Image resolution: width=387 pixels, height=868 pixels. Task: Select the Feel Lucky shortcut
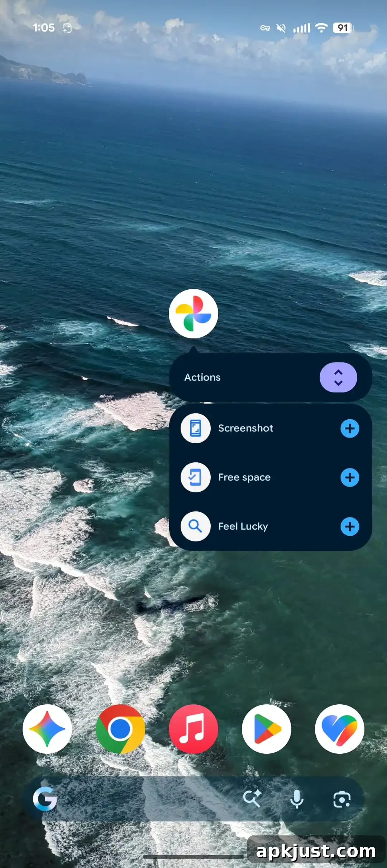[270, 526]
